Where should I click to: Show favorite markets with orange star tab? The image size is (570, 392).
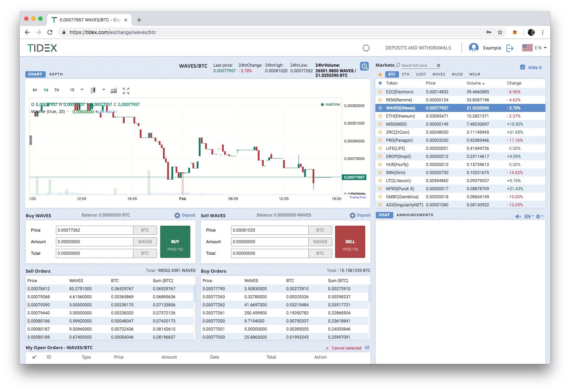pyautogui.click(x=380, y=74)
